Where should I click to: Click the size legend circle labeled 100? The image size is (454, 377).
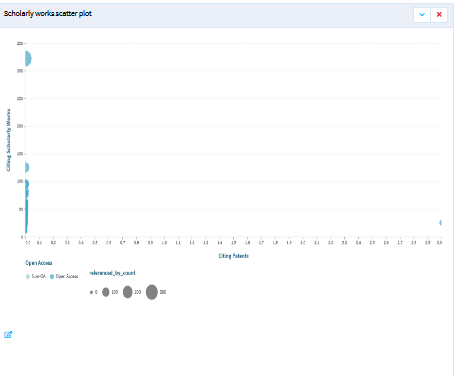point(106,292)
